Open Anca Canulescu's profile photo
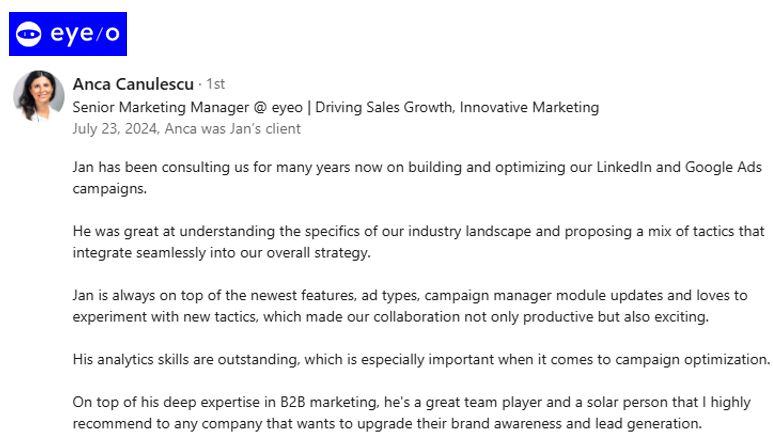The height and width of the screenshot is (437, 773). click(x=38, y=97)
